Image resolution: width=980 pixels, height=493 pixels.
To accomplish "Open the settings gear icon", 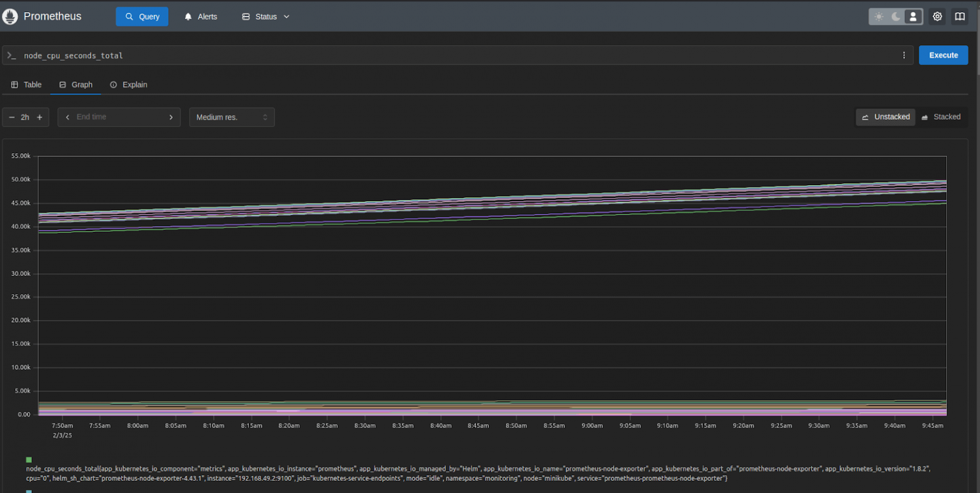I will (937, 16).
